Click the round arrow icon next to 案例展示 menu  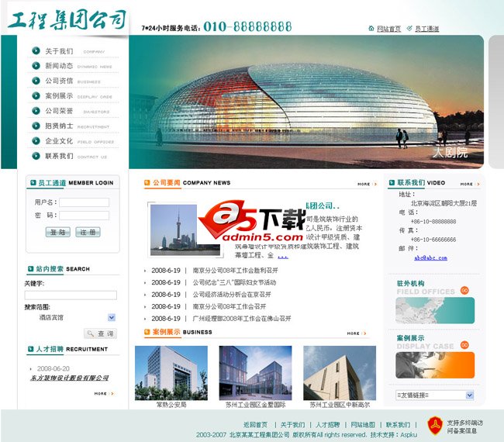(36, 95)
